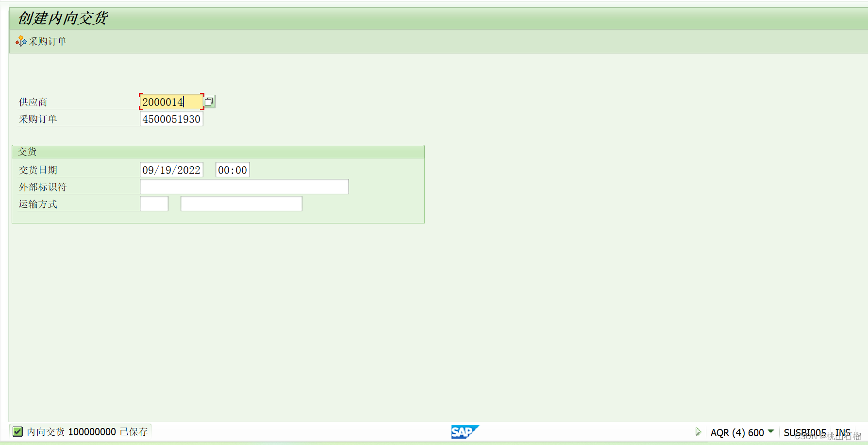Click the SUSBI005 terminal status field
This screenshot has width=868, height=445.
[806, 431]
